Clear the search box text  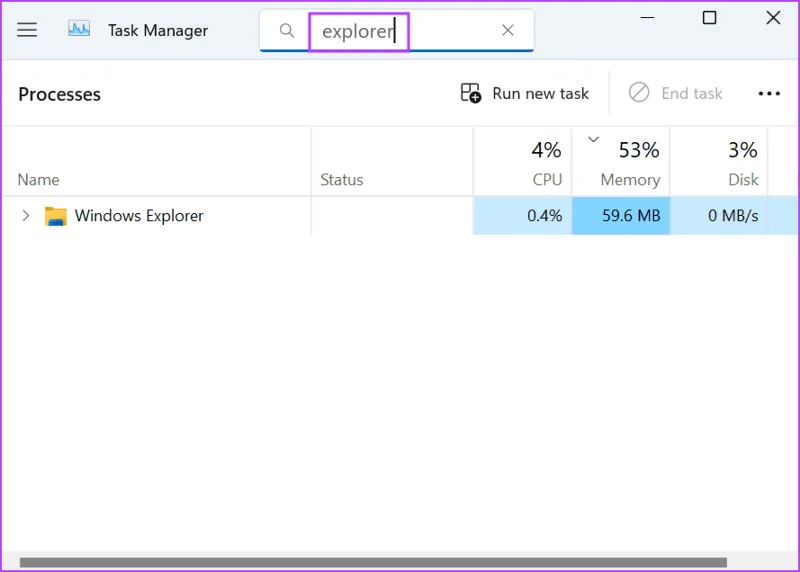coord(508,31)
